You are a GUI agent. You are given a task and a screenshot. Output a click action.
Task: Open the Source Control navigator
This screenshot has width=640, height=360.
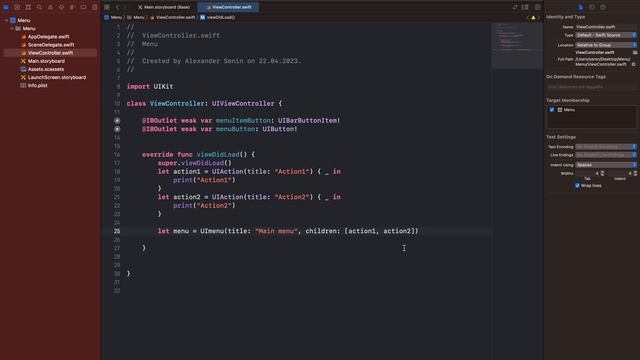point(17,7)
